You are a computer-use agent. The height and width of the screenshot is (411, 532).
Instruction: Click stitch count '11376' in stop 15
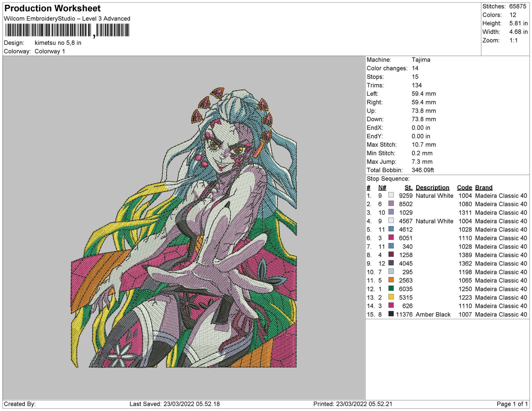[x=404, y=314]
